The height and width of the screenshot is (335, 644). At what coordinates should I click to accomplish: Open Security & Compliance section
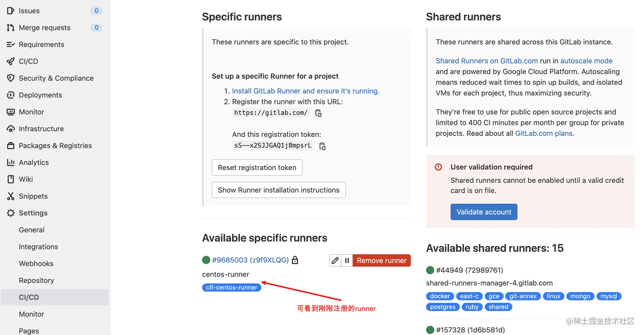pos(56,78)
